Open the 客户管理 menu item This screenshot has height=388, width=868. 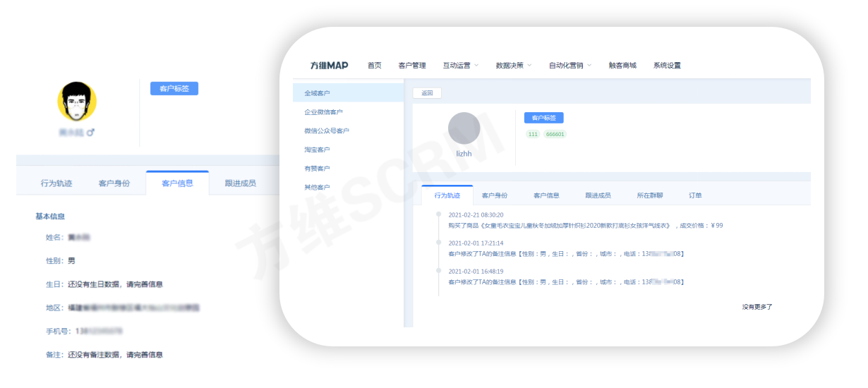pyautogui.click(x=412, y=66)
